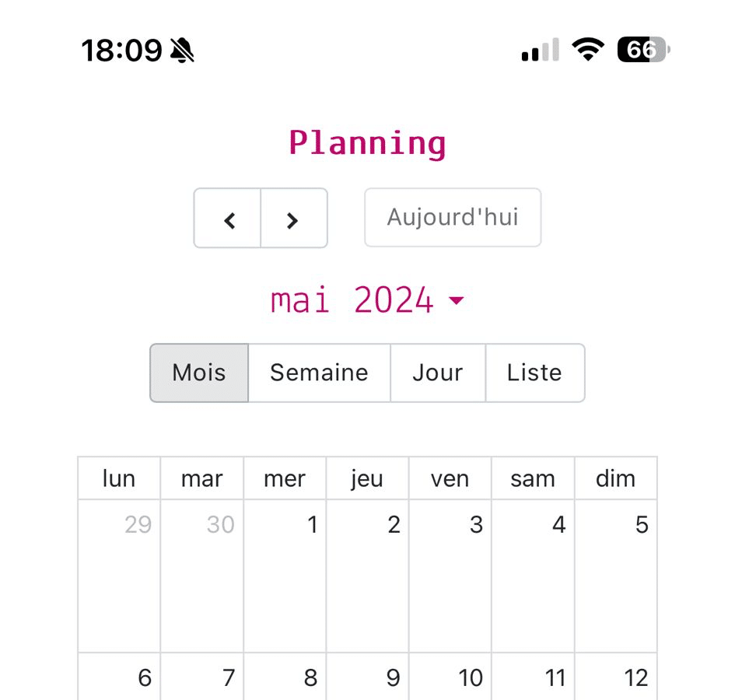Screen dimensions: 735x700
Task: Tap the cellular signal bars
Action: 540,51
